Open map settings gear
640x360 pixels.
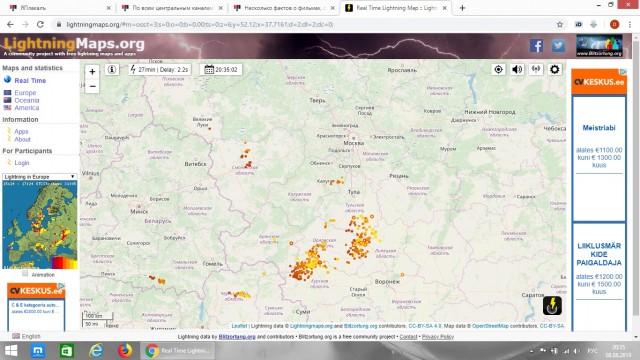(554, 69)
